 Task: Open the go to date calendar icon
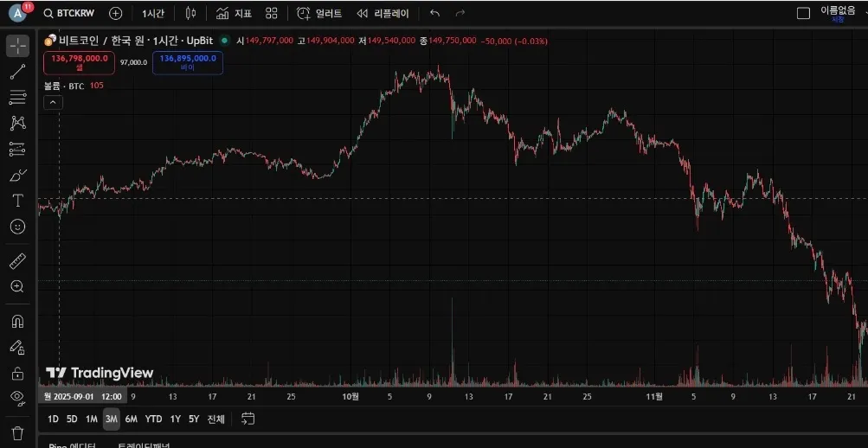248,419
